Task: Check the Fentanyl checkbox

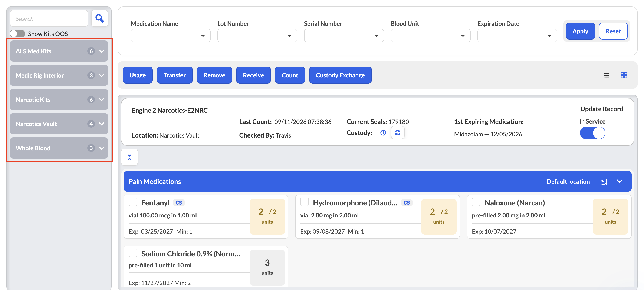Action: tap(133, 202)
